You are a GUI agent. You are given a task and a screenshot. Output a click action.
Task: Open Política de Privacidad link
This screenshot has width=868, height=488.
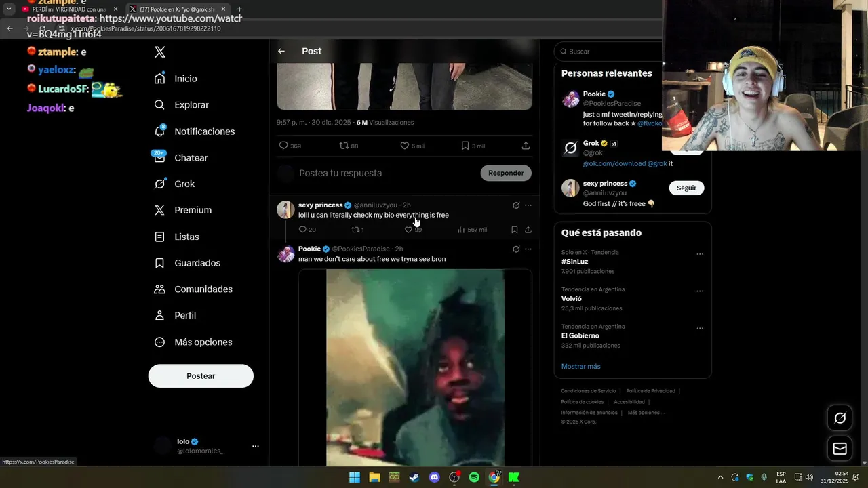[650, 391]
